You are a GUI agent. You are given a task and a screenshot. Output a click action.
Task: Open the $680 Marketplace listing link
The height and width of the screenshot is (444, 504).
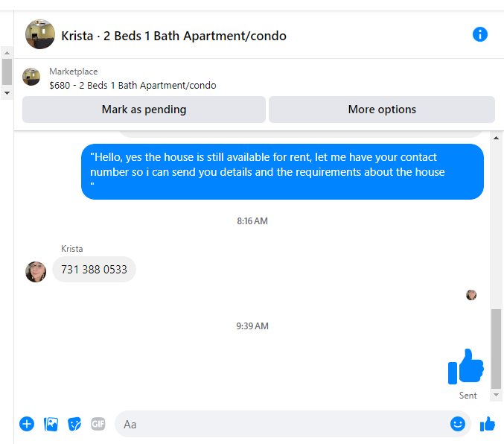(x=133, y=85)
